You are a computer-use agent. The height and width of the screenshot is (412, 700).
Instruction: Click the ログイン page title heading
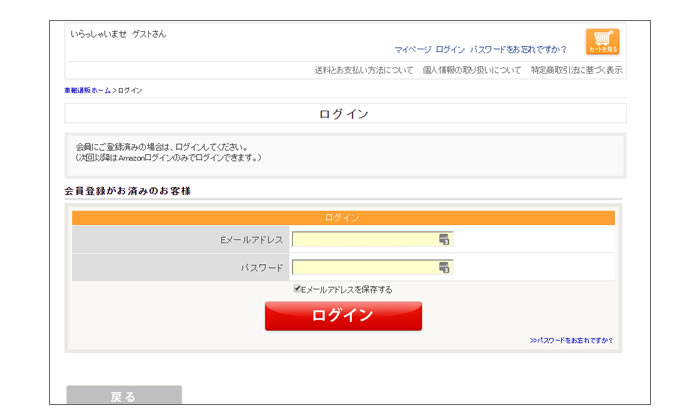344,114
